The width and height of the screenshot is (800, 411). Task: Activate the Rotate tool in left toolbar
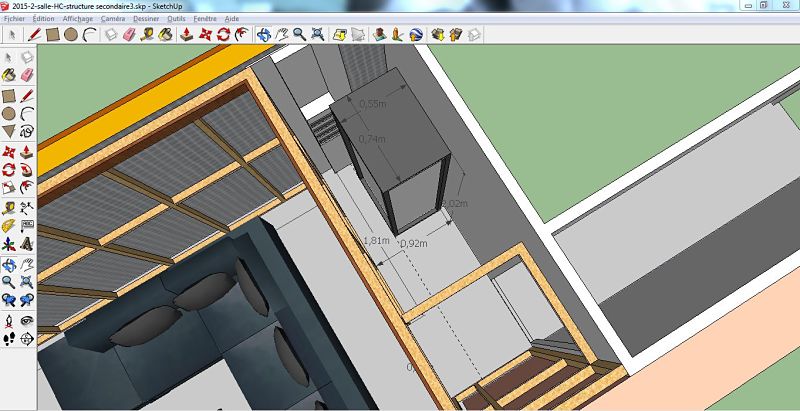click(x=9, y=170)
